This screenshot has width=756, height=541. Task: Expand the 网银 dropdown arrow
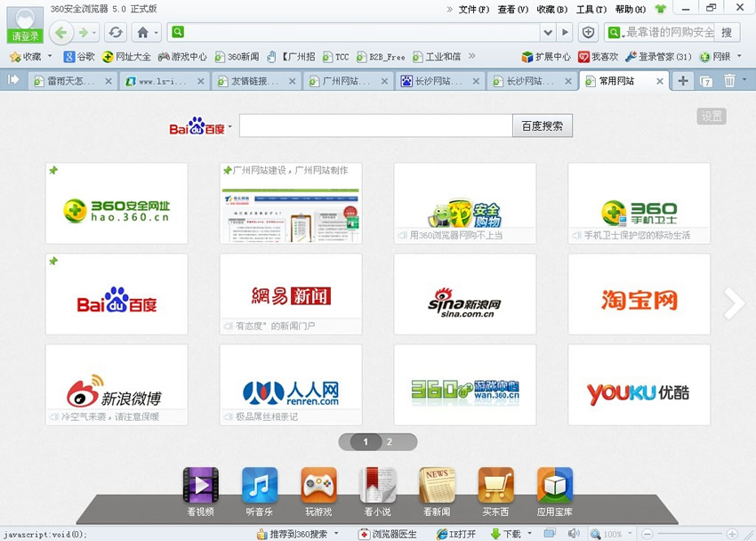[739, 56]
